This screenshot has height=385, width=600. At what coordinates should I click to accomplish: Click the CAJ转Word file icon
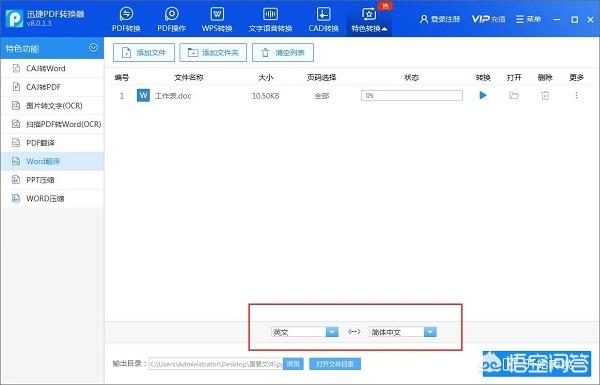click(16, 69)
